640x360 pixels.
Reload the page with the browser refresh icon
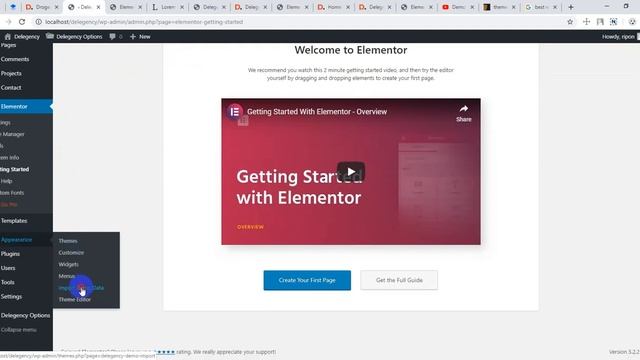click(x=22, y=22)
